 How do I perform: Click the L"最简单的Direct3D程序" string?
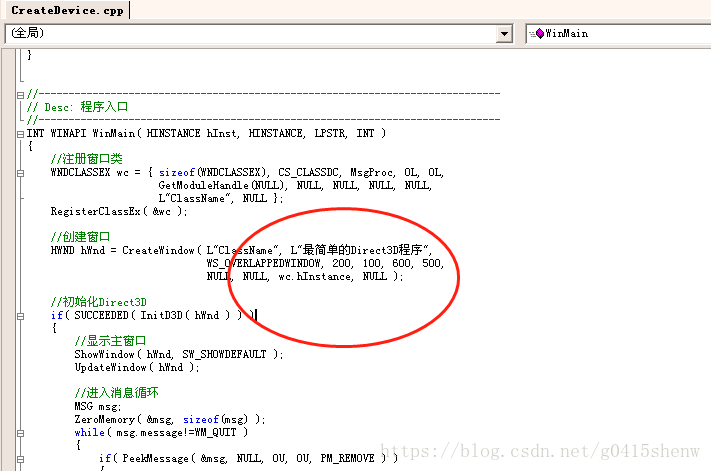pos(360,250)
